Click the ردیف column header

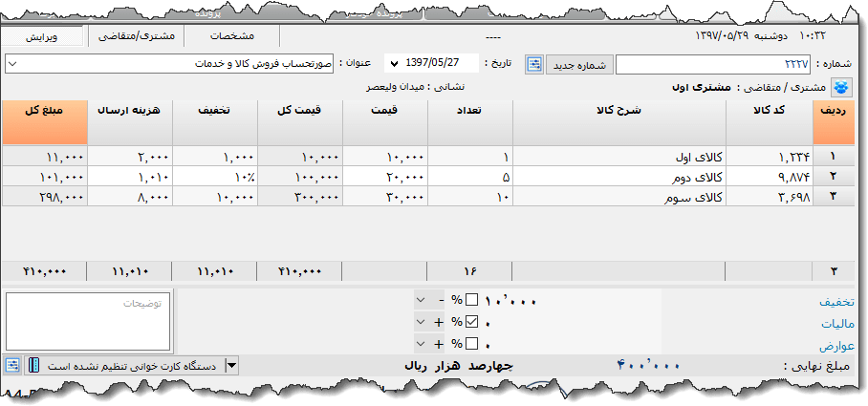click(x=833, y=122)
